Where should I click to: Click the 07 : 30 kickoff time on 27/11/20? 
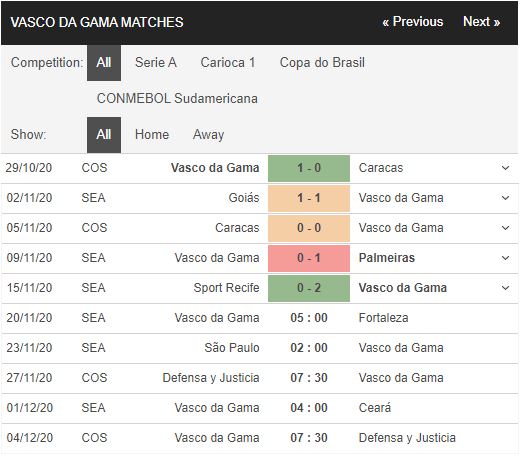(x=309, y=378)
